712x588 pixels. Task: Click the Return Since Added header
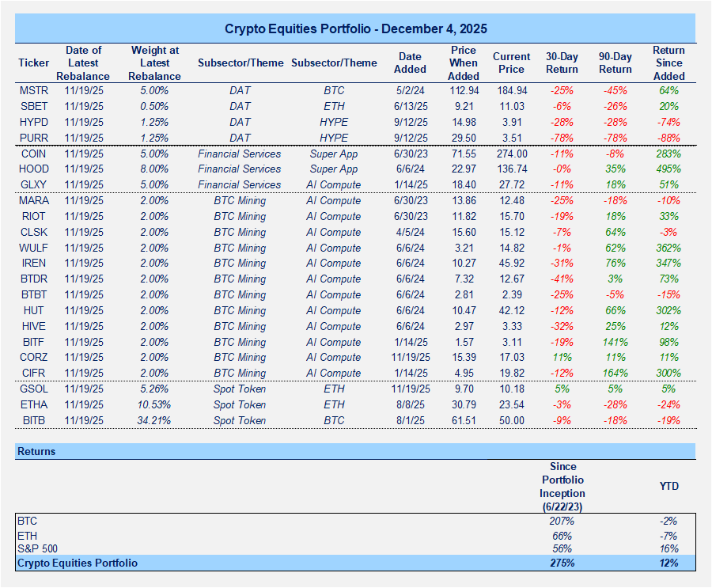click(x=668, y=63)
